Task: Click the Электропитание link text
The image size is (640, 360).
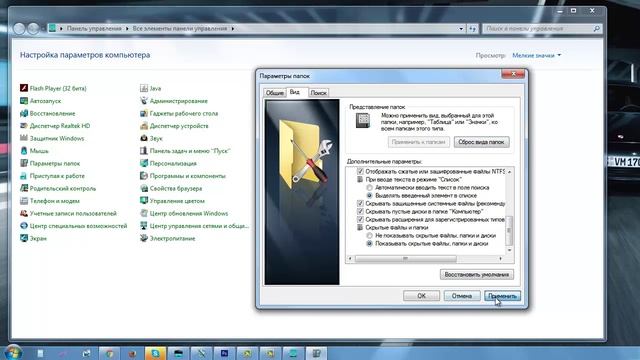Action: pos(172,238)
